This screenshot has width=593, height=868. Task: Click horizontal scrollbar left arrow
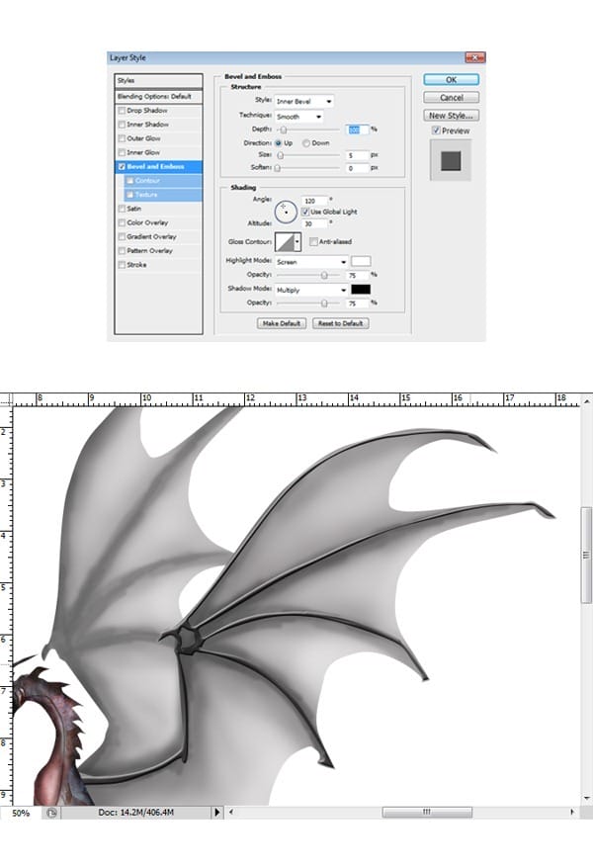[231, 812]
